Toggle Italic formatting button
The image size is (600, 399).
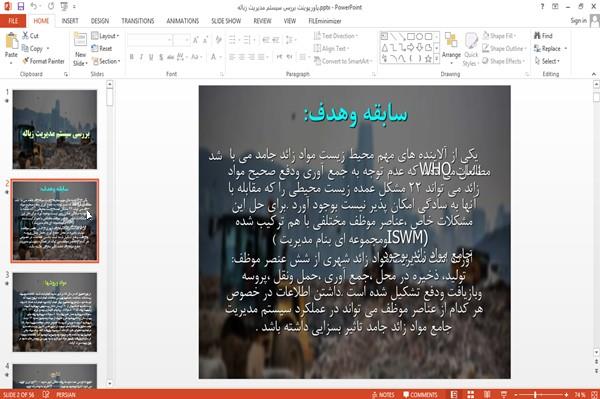(x=141, y=57)
